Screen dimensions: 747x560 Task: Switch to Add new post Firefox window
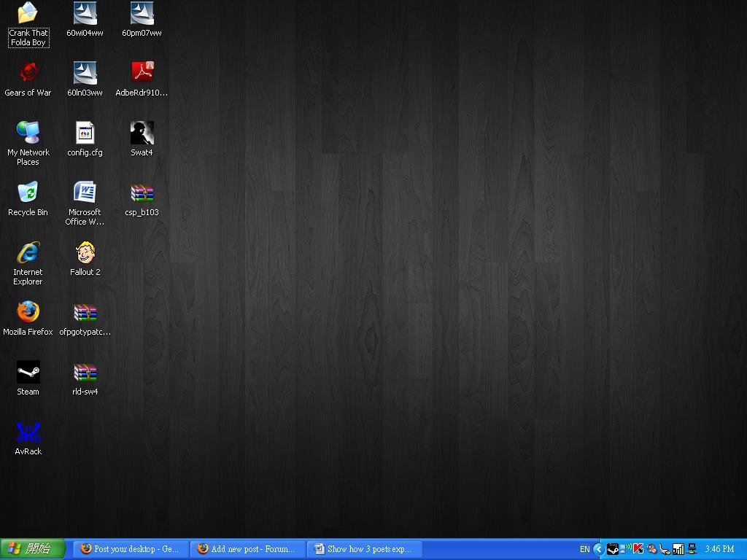[248, 549]
